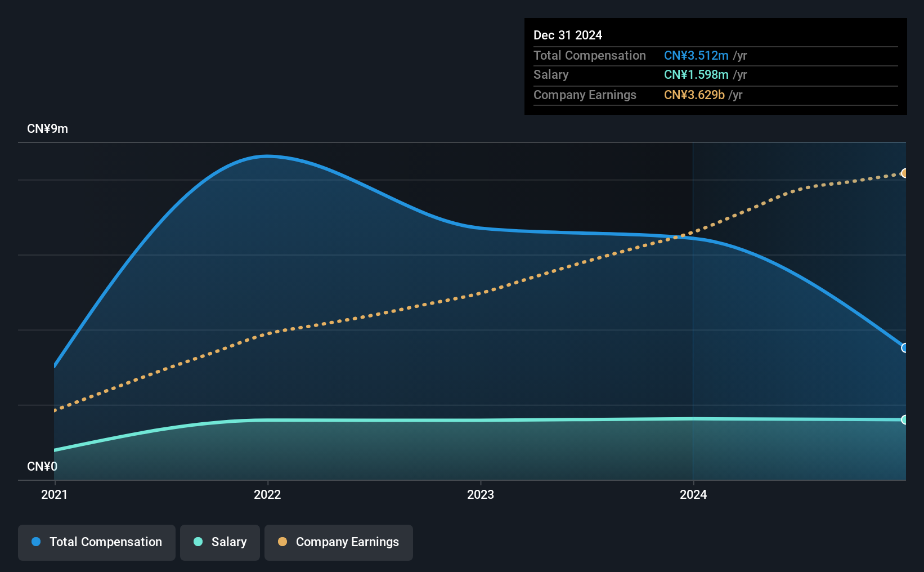924x572 pixels.
Task: Toggle the Total Compensation legend series
Action: tap(97, 542)
